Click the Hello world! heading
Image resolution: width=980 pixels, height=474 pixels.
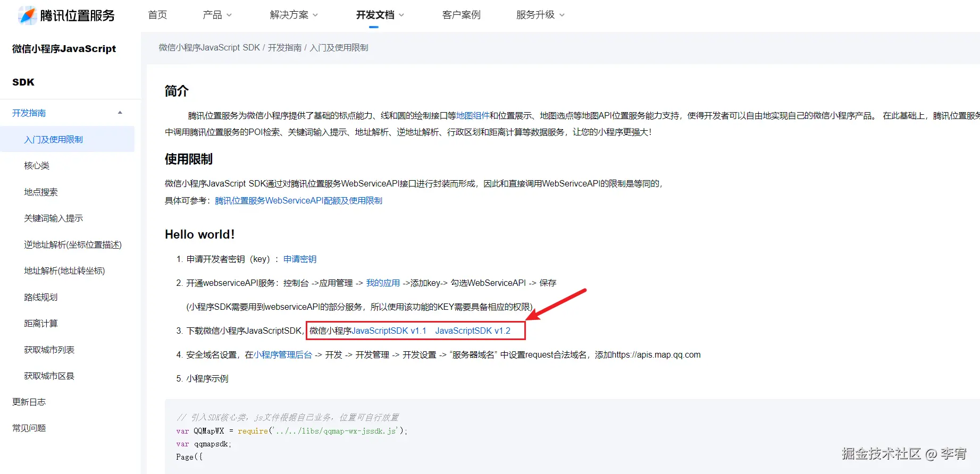pyautogui.click(x=200, y=234)
